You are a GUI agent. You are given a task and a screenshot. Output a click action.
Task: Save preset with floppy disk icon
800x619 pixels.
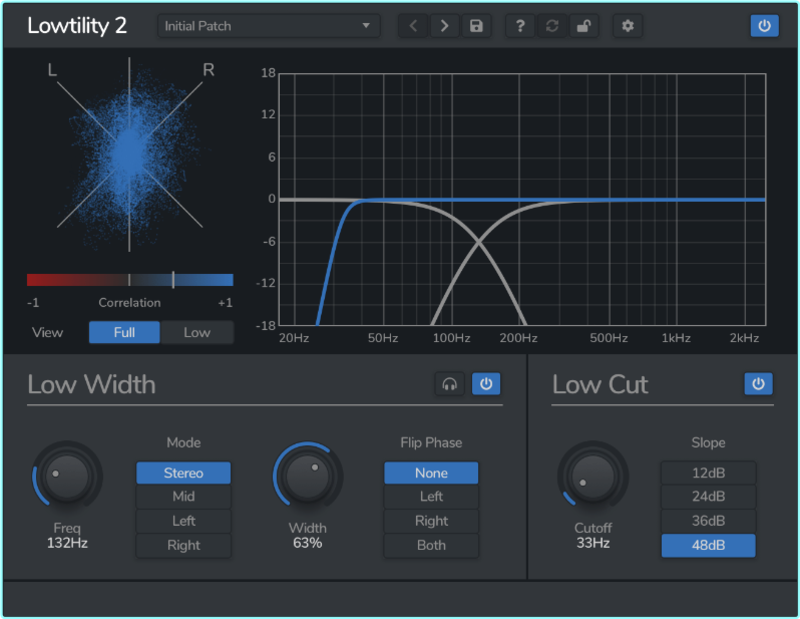[477, 26]
